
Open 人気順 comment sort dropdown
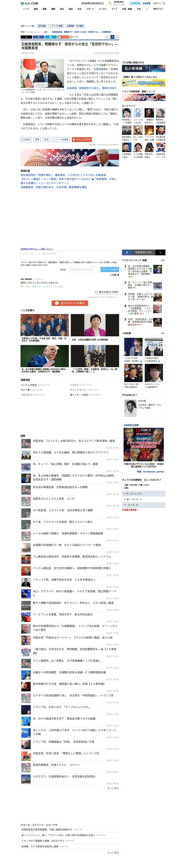(114, 275)
